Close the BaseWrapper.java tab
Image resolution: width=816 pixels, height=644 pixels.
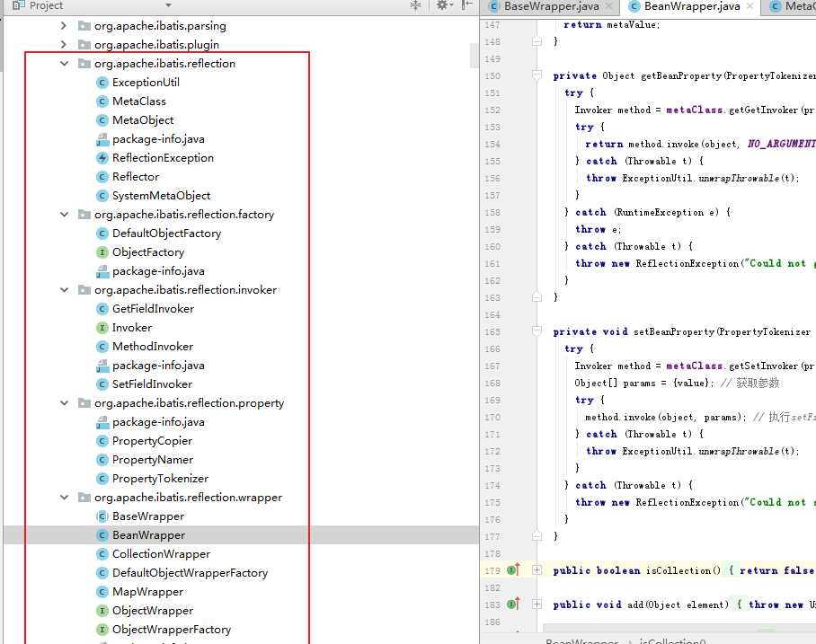(x=609, y=5)
